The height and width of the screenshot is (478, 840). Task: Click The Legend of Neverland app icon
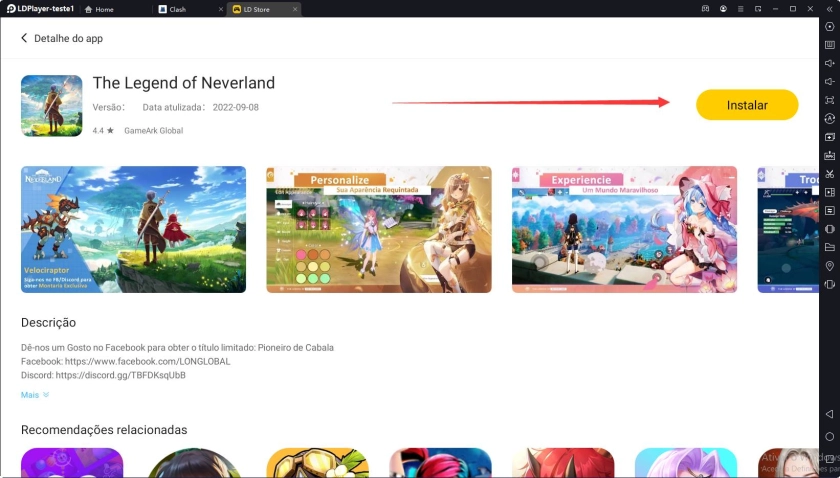pos(51,106)
